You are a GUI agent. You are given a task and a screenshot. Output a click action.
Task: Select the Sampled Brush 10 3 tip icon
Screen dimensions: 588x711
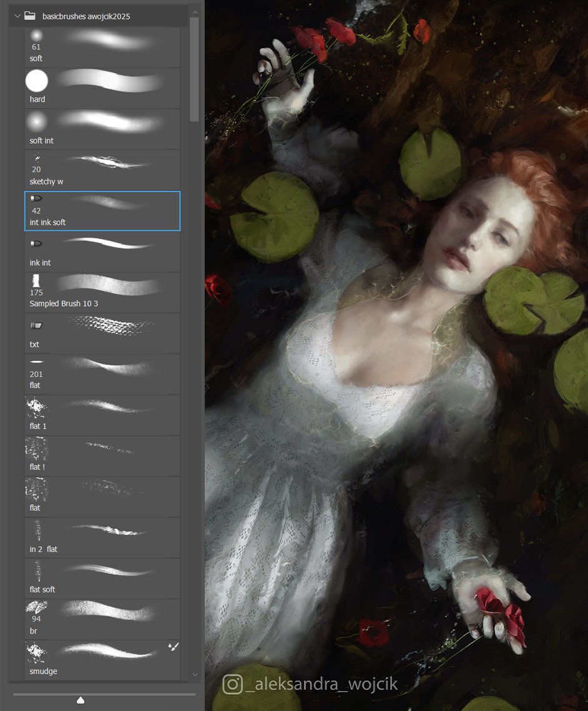pos(36,280)
